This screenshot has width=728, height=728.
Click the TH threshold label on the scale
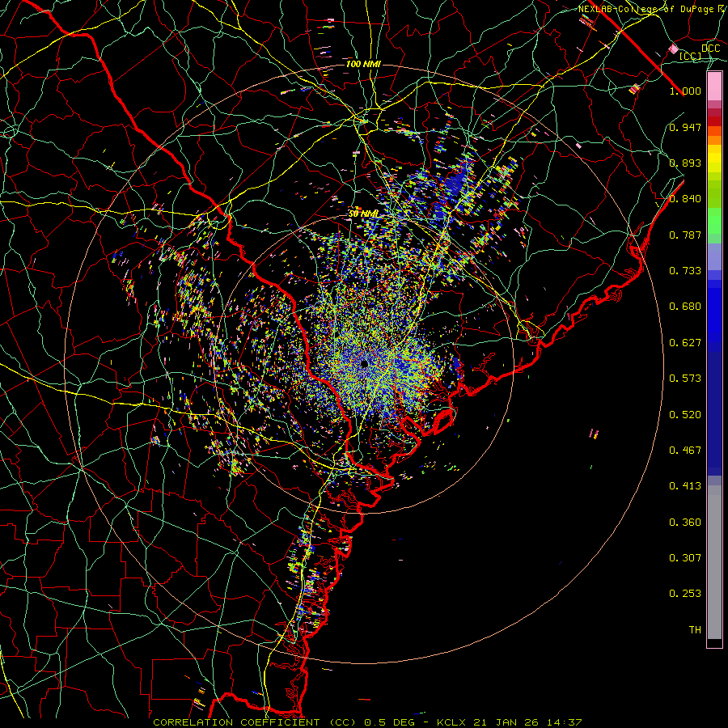pyautogui.click(x=695, y=630)
